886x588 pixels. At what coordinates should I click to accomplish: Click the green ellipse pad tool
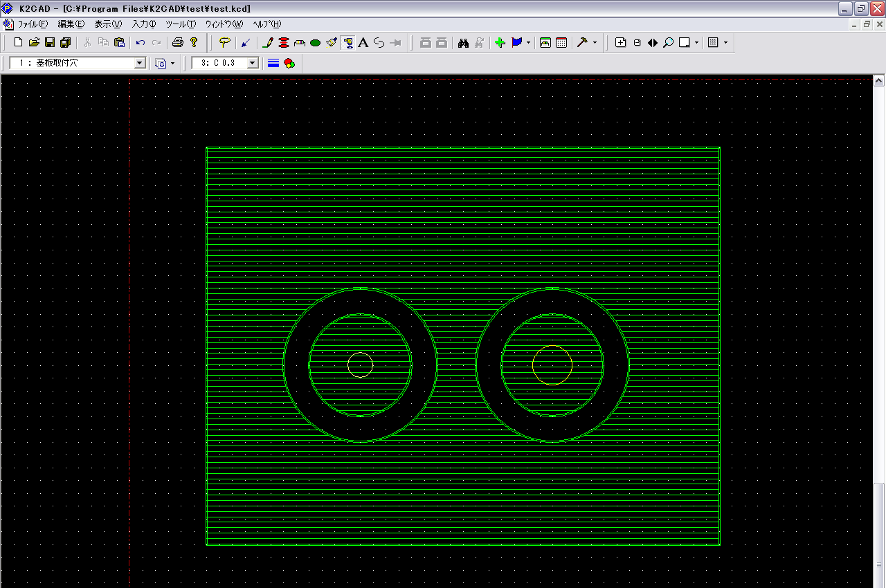[x=316, y=43]
